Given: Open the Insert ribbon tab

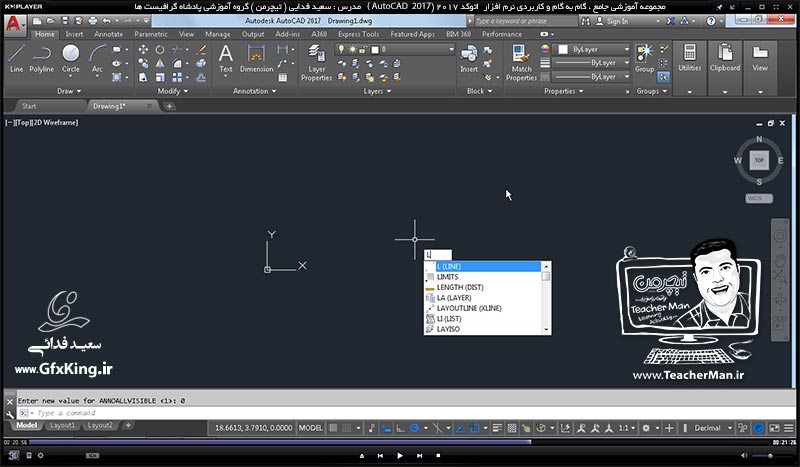Looking at the screenshot, I should click(74, 34).
